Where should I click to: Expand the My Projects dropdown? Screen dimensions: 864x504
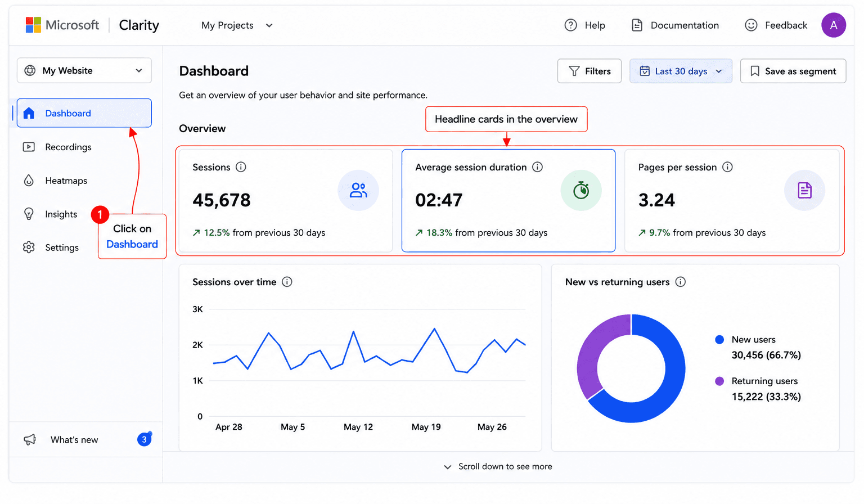[x=236, y=25]
